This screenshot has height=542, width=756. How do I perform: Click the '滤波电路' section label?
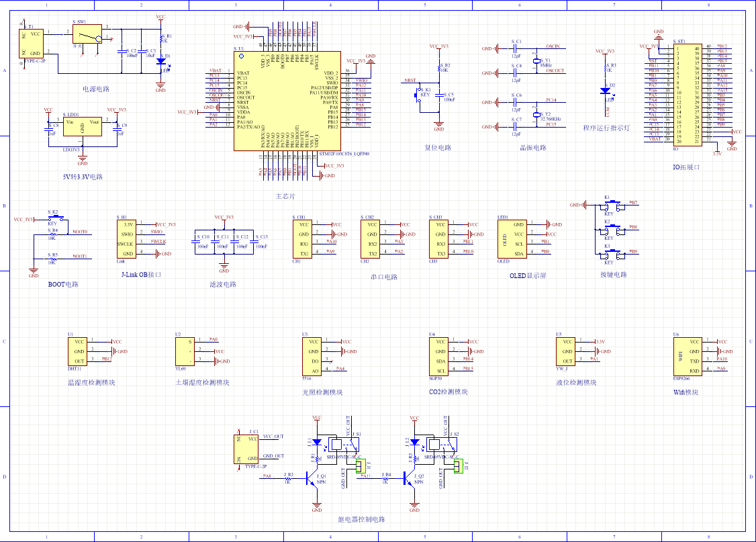click(223, 285)
